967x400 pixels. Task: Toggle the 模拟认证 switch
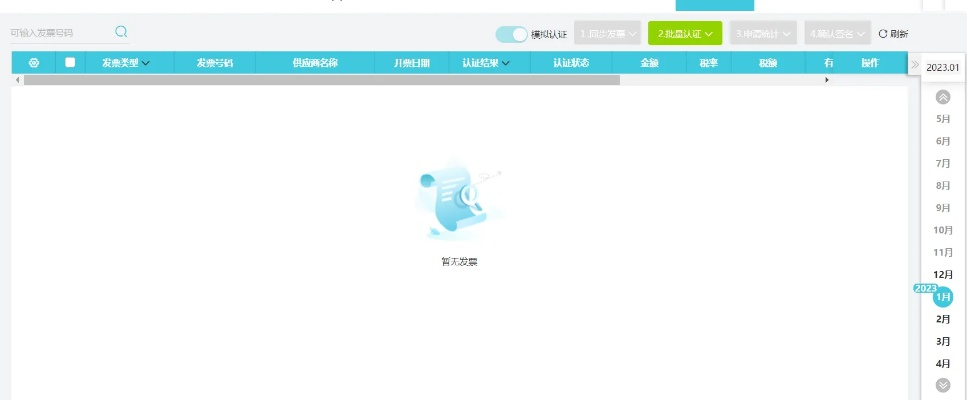coord(511,34)
